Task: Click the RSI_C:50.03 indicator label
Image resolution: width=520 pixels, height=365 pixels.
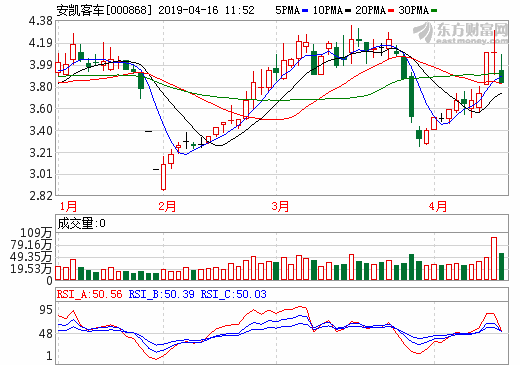Action: point(233,294)
